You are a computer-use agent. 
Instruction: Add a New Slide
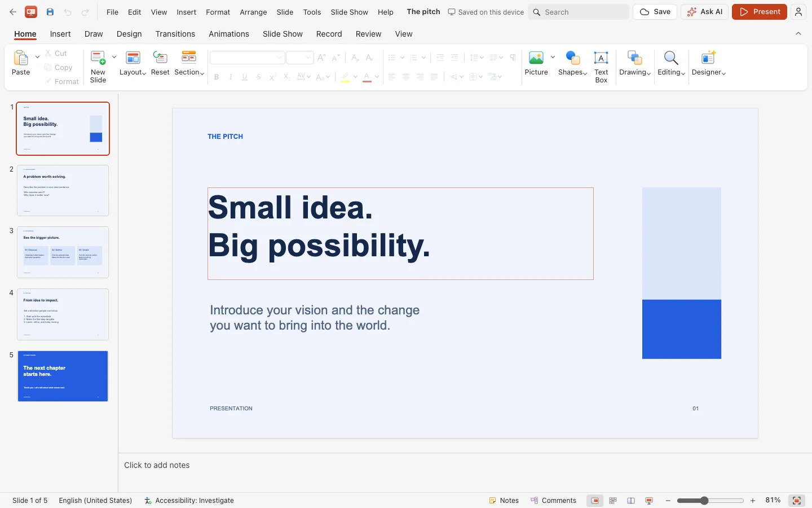(98, 67)
